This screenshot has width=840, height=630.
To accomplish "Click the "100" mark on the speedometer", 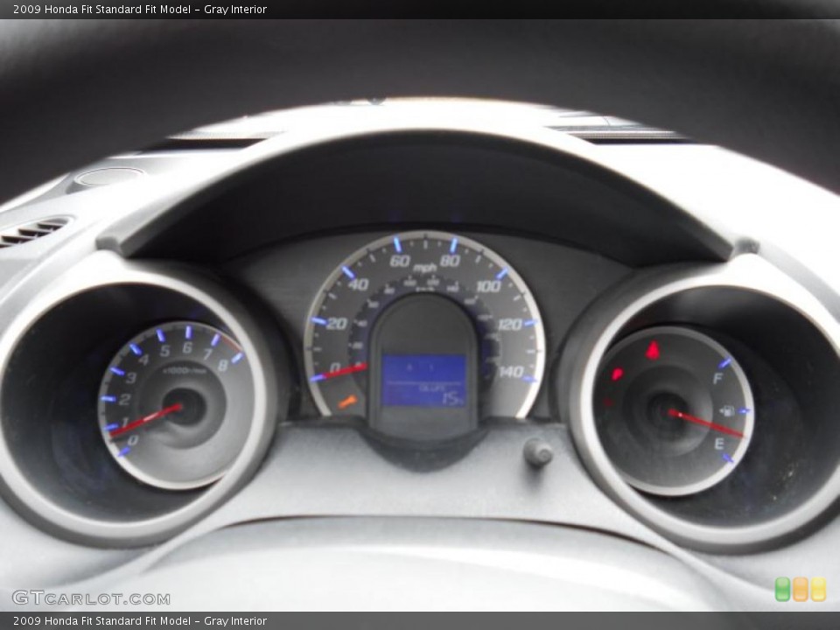I will pyautogui.click(x=488, y=286).
